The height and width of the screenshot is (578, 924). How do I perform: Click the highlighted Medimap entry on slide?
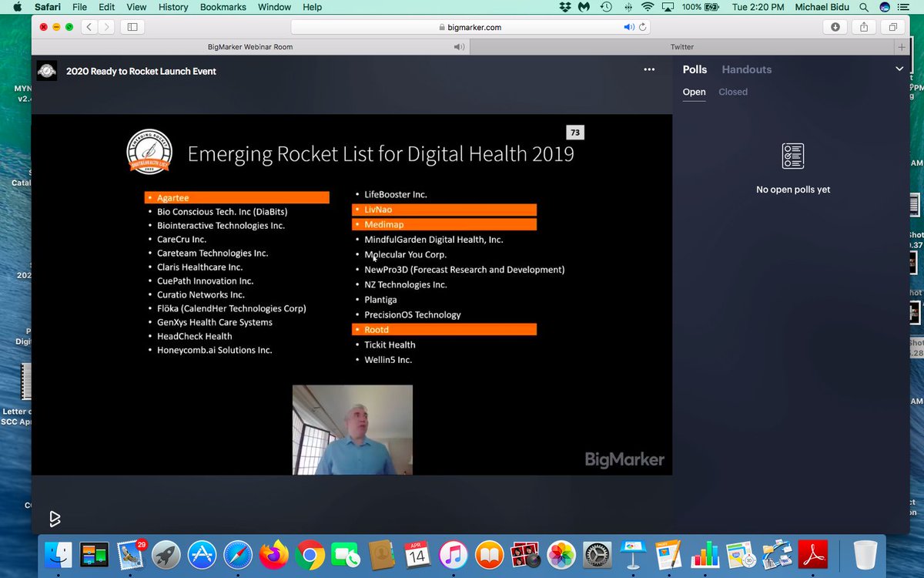(444, 224)
